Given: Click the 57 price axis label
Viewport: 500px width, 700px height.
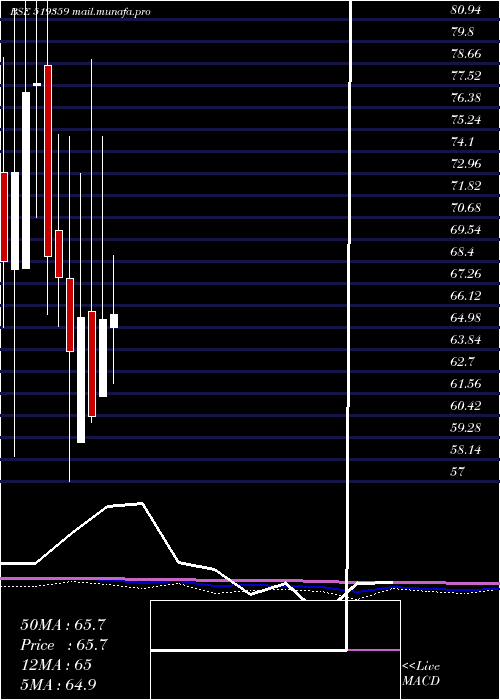Looking at the screenshot, I should click(458, 471).
